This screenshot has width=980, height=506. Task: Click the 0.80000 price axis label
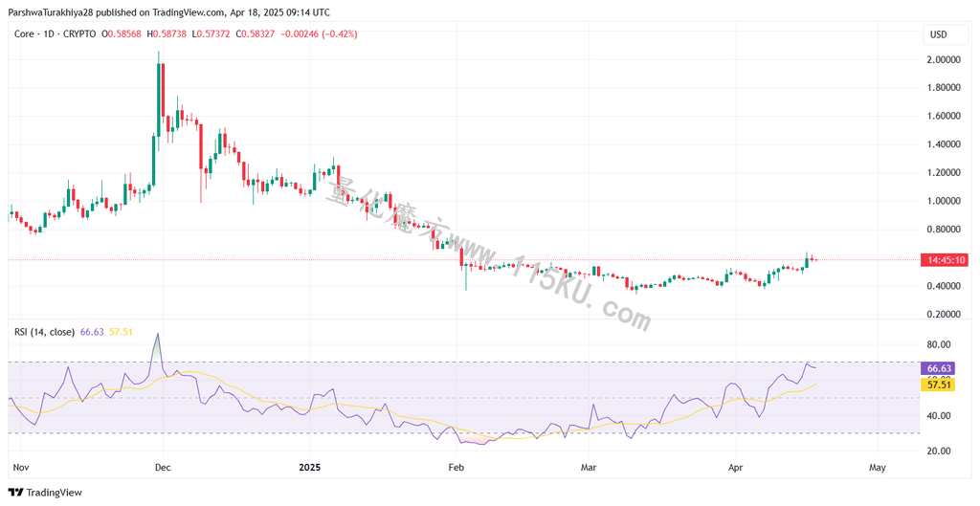click(x=946, y=230)
